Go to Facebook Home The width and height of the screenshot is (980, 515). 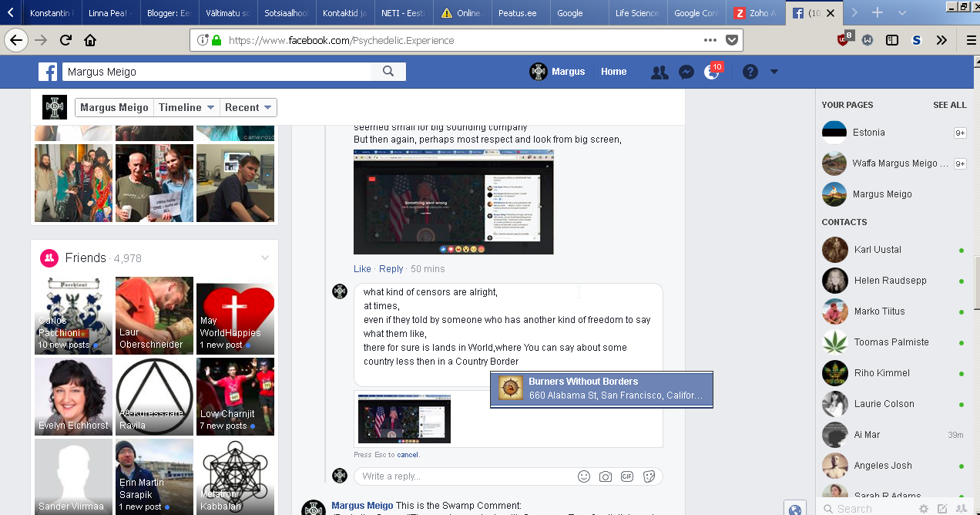point(614,72)
